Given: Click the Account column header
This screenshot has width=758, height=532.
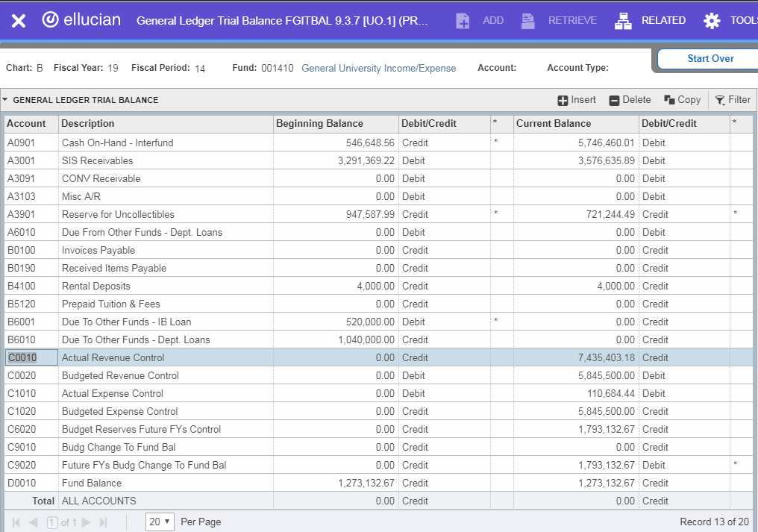Looking at the screenshot, I should click(x=31, y=123).
